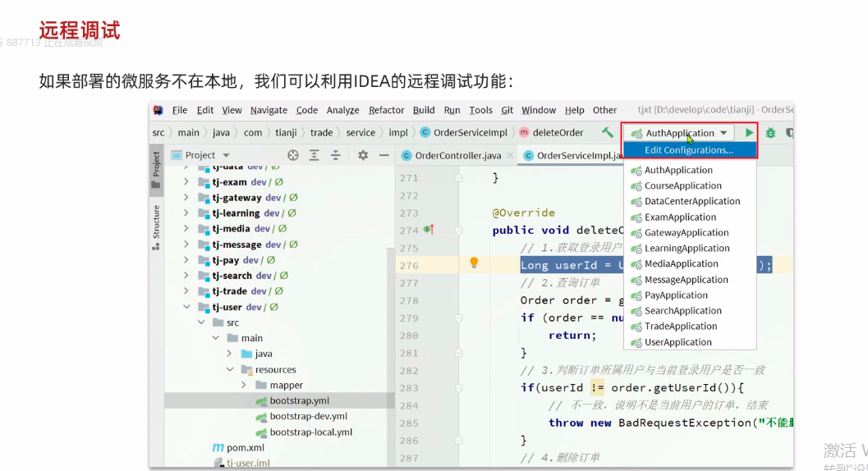Image resolution: width=868 pixels, height=471 pixels.
Task: Click the Build project hammer icon
Action: [607, 132]
